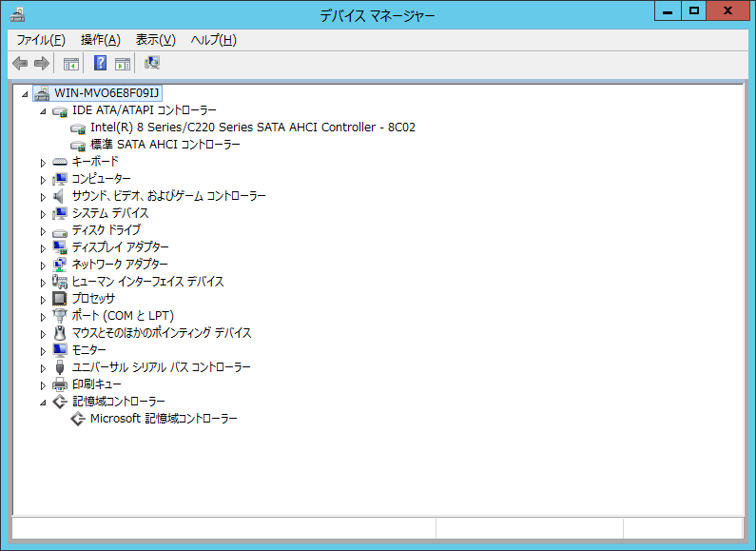Expand the サウンド、ビデオ、およびゲーム コントローラー node
Image resolution: width=756 pixels, height=551 pixels.
(43, 197)
